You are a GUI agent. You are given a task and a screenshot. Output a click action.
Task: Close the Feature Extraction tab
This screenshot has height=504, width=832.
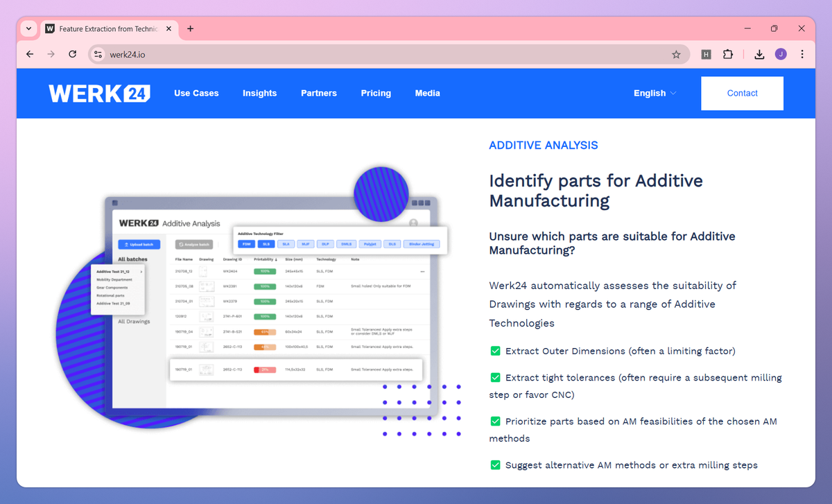[x=168, y=28]
